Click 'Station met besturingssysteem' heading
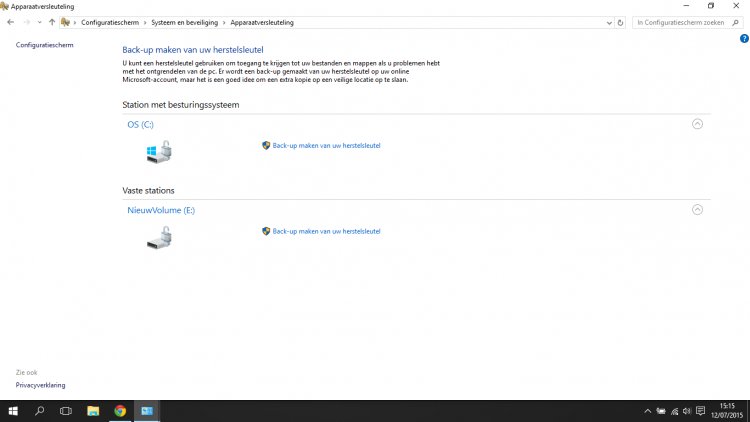Image resolution: width=750 pixels, height=422 pixels. (x=181, y=105)
